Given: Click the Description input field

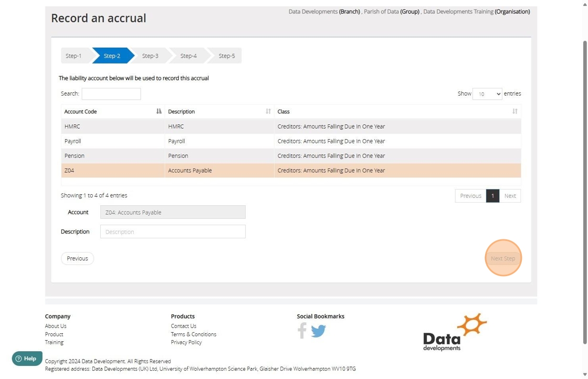Looking at the screenshot, I should pyautogui.click(x=173, y=231).
